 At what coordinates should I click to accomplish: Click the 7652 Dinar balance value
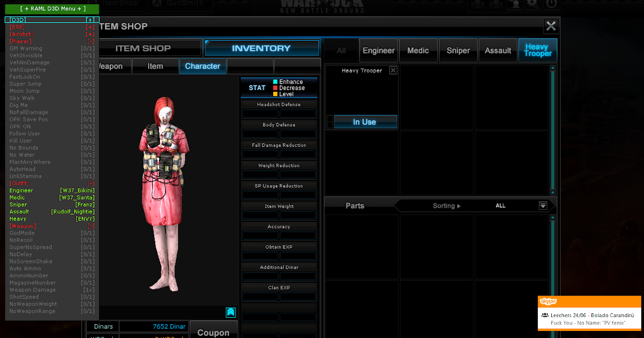pos(169,326)
